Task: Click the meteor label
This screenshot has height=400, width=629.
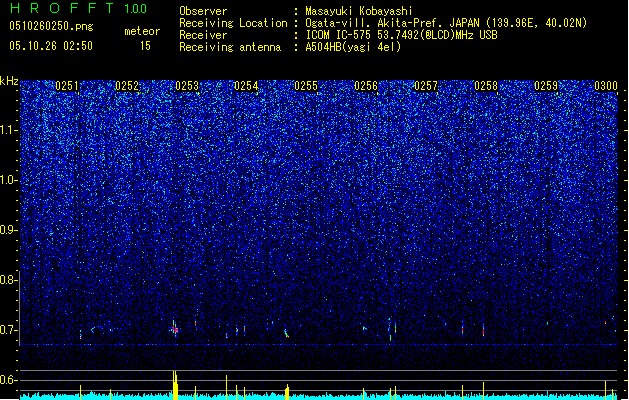Action: [x=142, y=31]
